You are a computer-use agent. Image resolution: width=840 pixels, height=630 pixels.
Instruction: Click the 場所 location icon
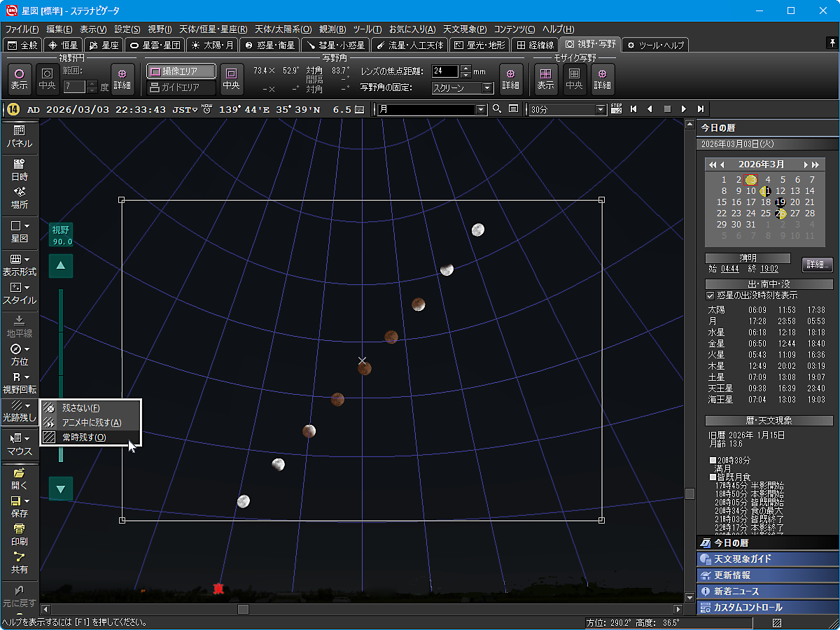coord(19,198)
